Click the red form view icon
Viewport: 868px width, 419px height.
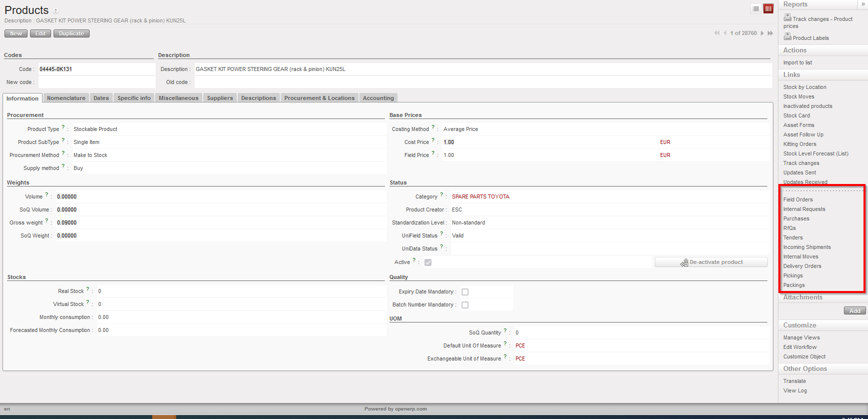click(768, 8)
